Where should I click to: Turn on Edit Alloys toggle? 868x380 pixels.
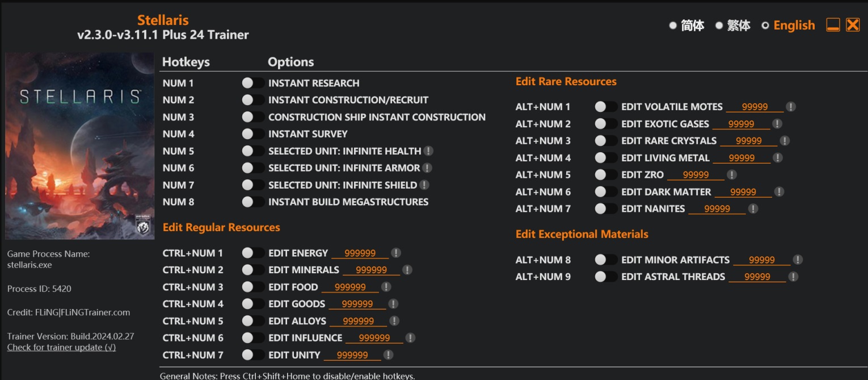point(252,321)
